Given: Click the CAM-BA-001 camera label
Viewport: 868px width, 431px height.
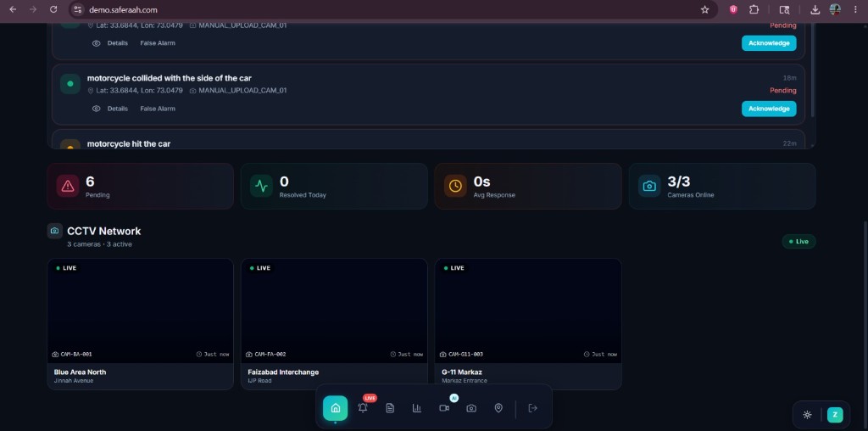Looking at the screenshot, I should (72, 354).
